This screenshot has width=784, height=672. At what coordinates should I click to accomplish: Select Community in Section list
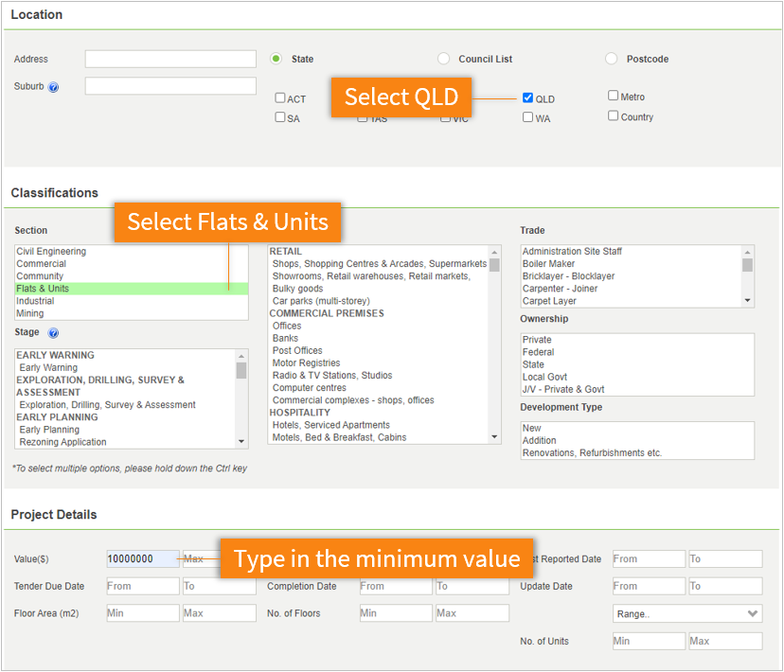[x=132, y=276]
